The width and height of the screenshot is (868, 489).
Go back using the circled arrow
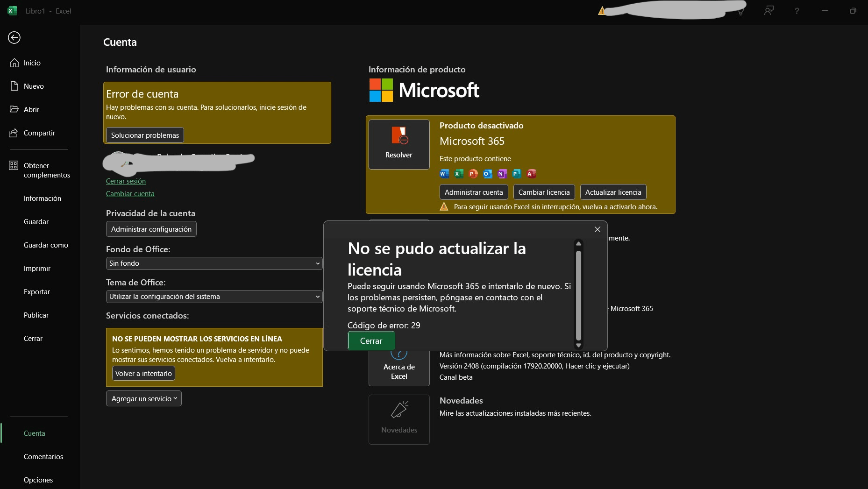14,37
